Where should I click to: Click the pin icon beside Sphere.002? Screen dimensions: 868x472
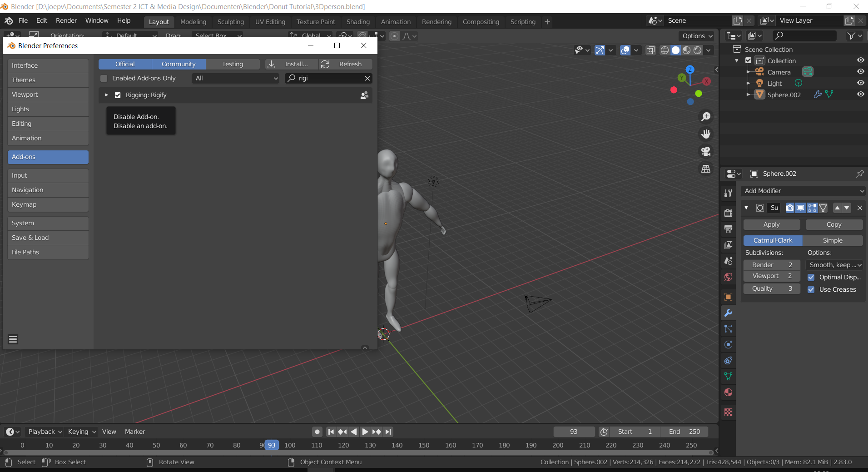click(860, 174)
